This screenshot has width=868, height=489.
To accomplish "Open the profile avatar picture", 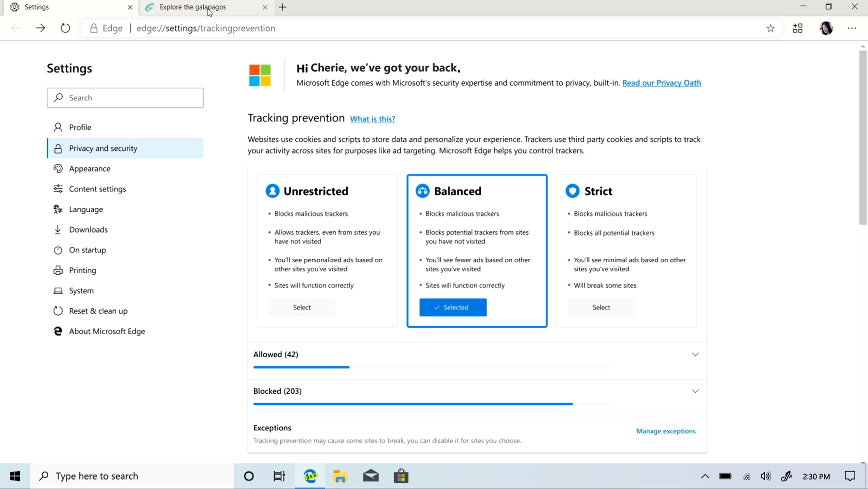I will click(x=826, y=28).
